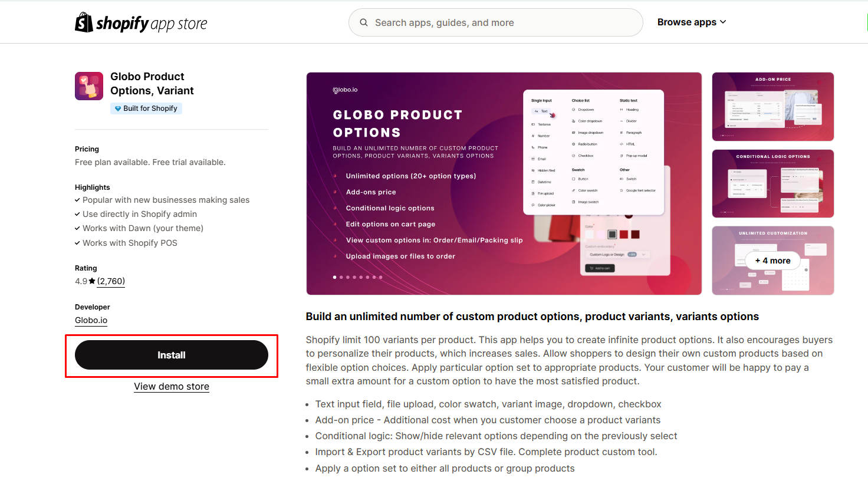
Task: Click the Install button
Action: [171, 355]
